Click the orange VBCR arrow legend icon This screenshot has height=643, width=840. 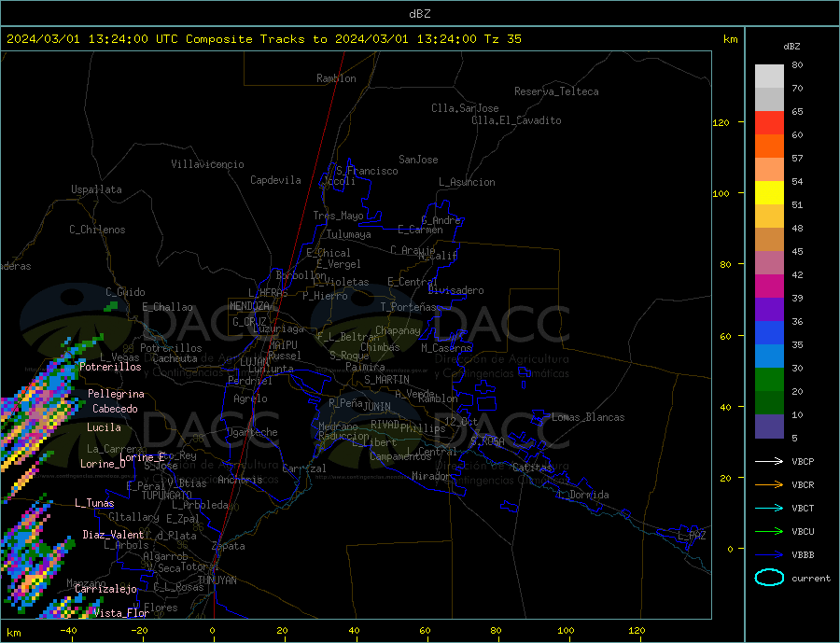[769, 484]
